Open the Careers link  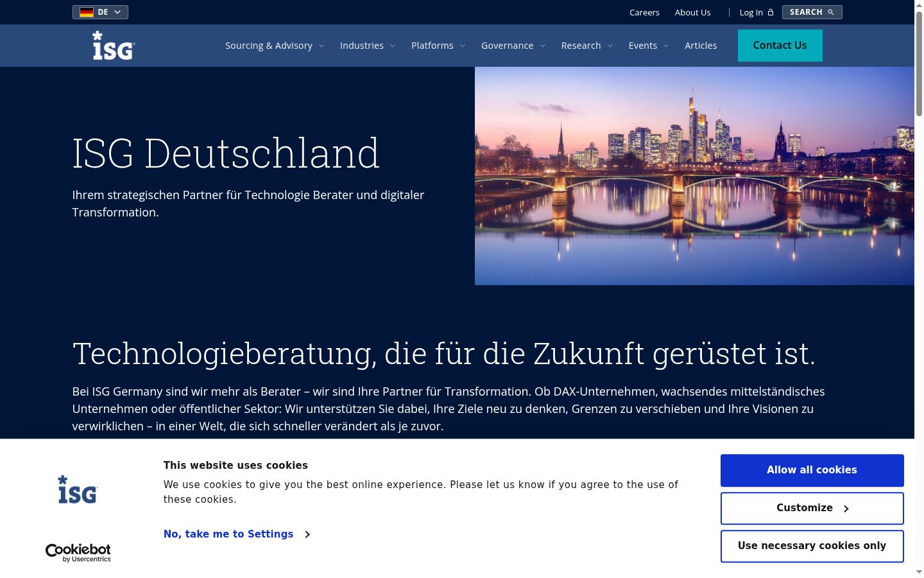point(644,12)
